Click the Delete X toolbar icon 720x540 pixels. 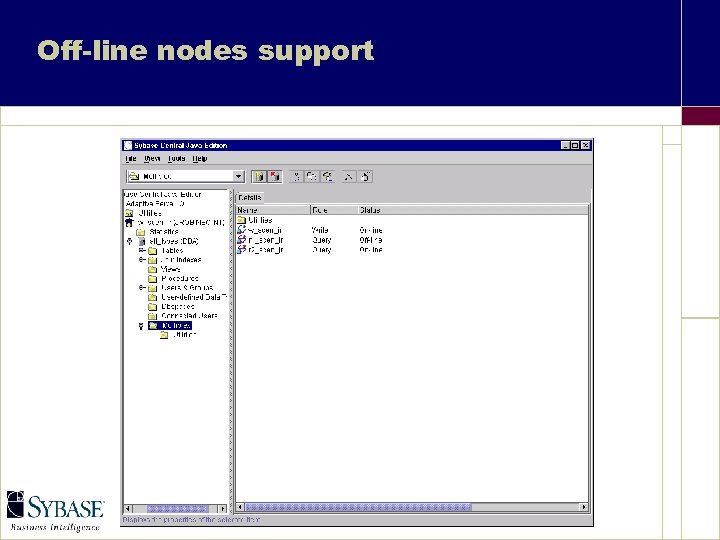click(349, 177)
